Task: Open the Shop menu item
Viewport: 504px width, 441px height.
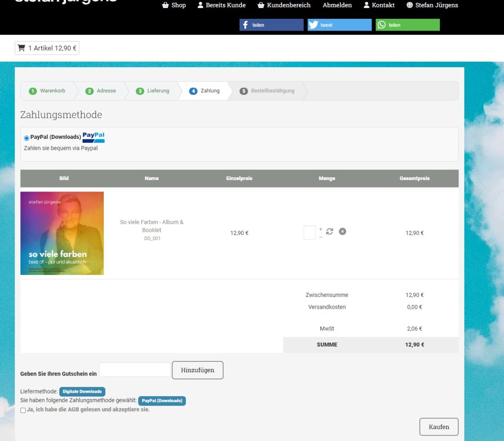Action: point(174,5)
